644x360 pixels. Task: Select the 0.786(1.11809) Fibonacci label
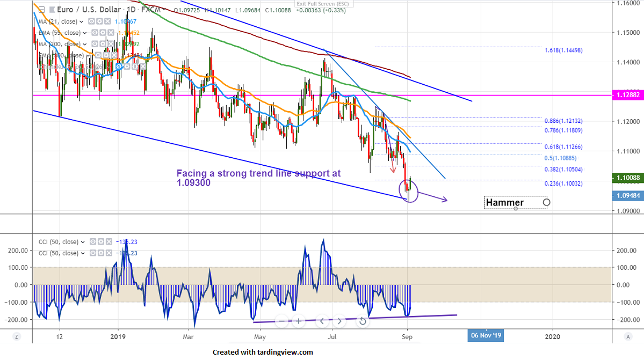[563, 130]
